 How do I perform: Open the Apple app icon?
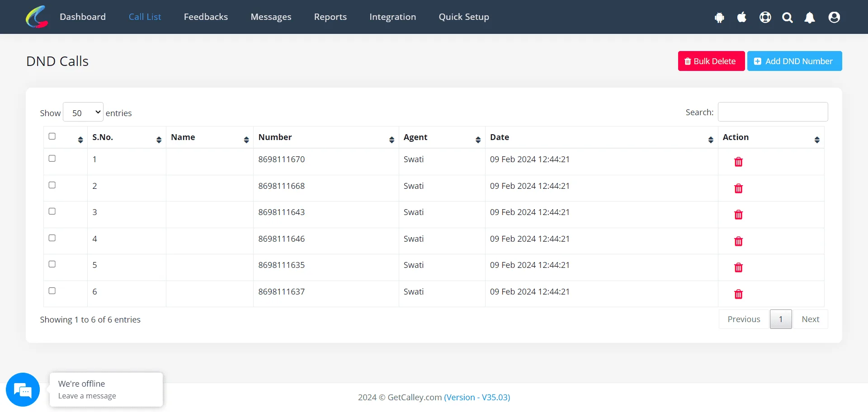[742, 17]
